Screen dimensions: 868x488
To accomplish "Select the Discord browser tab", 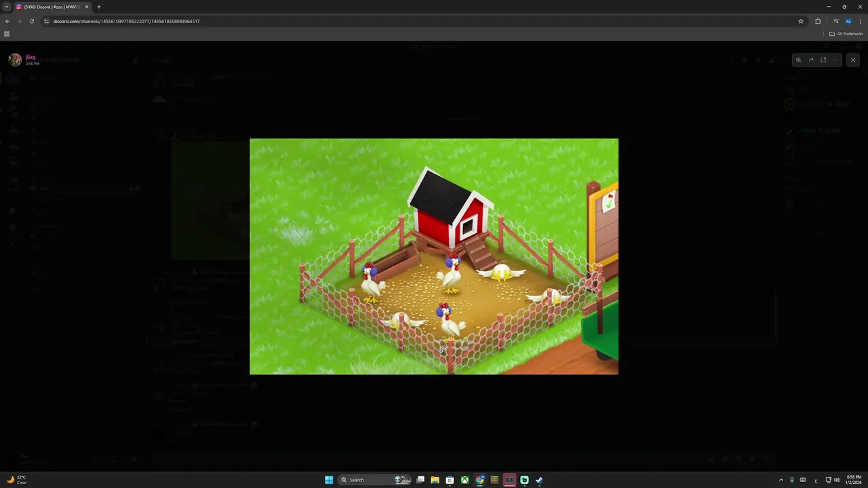I will [x=52, y=7].
